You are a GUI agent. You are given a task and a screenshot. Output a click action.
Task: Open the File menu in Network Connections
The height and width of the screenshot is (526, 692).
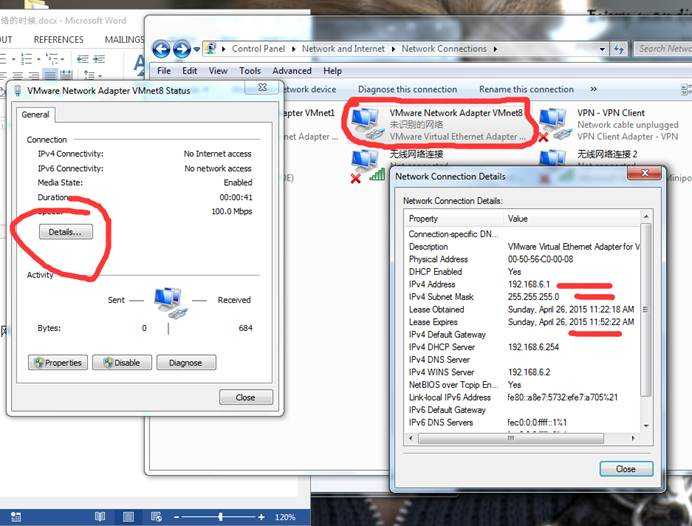[164, 71]
